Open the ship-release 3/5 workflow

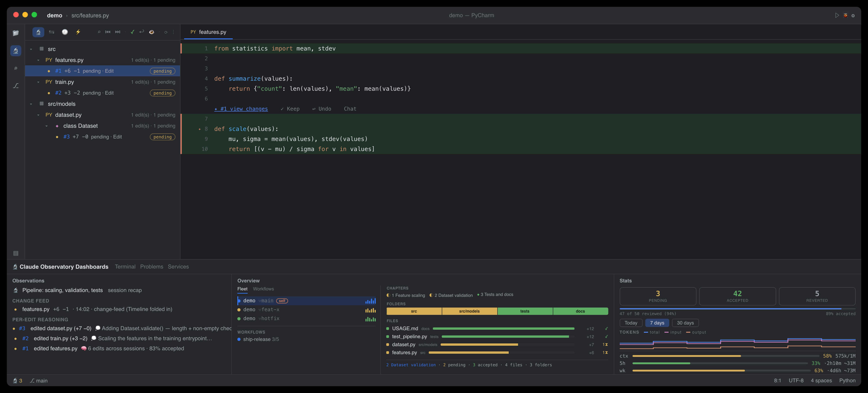point(258,339)
